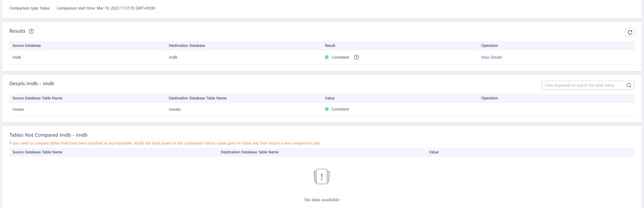Click Value header in Tables Not Compared section
This screenshot has height=208, width=644.
pyautogui.click(x=434, y=152)
